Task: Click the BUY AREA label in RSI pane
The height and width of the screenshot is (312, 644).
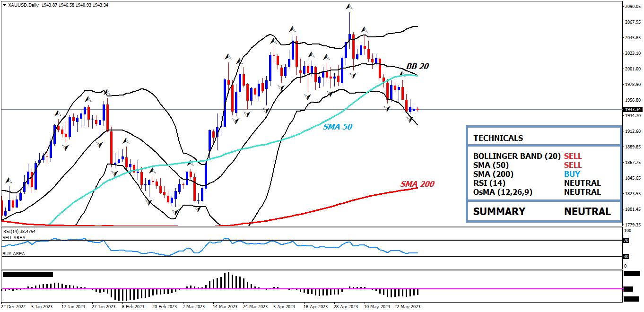Action: click(14, 254)
